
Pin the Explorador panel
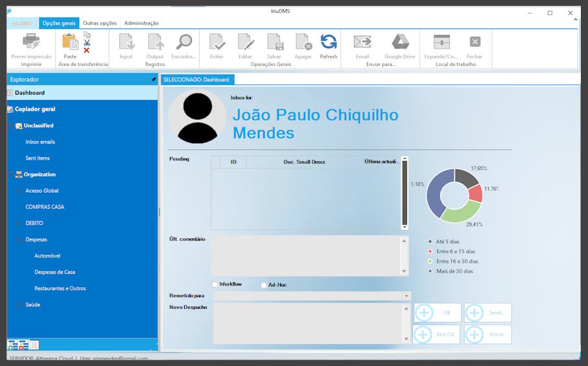[154, 79]
